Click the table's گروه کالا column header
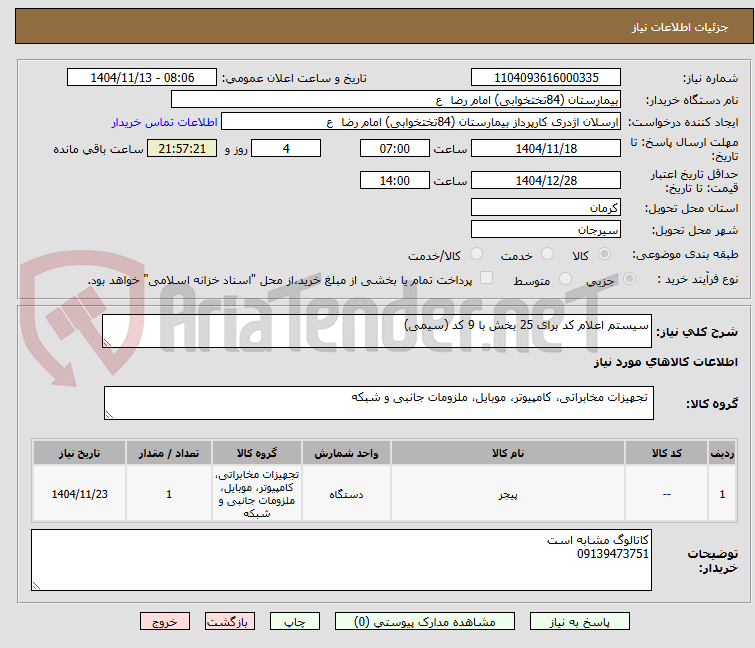Screen dimensions: 755x648 [x=257, y=453]
